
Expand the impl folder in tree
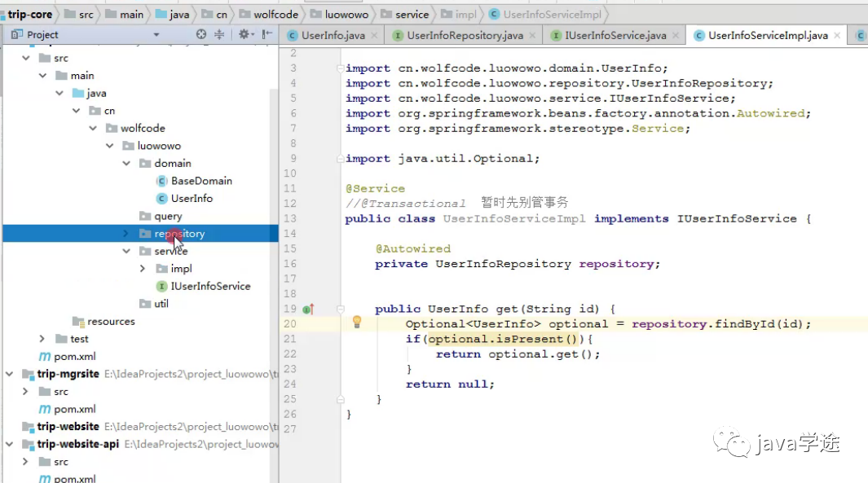point(143,269)
